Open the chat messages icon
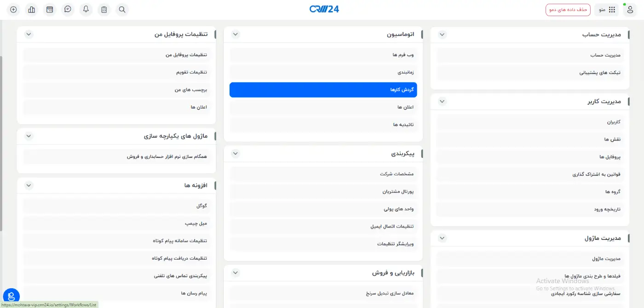This screenshot has width=644, height=308. coord(68,9)
